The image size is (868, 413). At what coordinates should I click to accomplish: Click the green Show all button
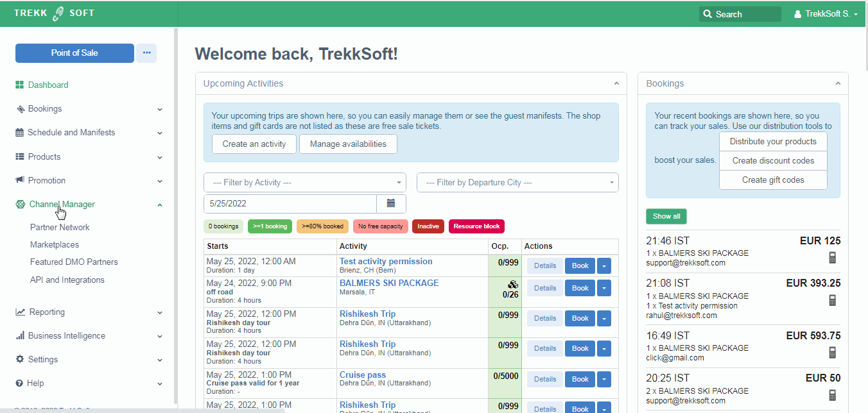coord(666,216)
